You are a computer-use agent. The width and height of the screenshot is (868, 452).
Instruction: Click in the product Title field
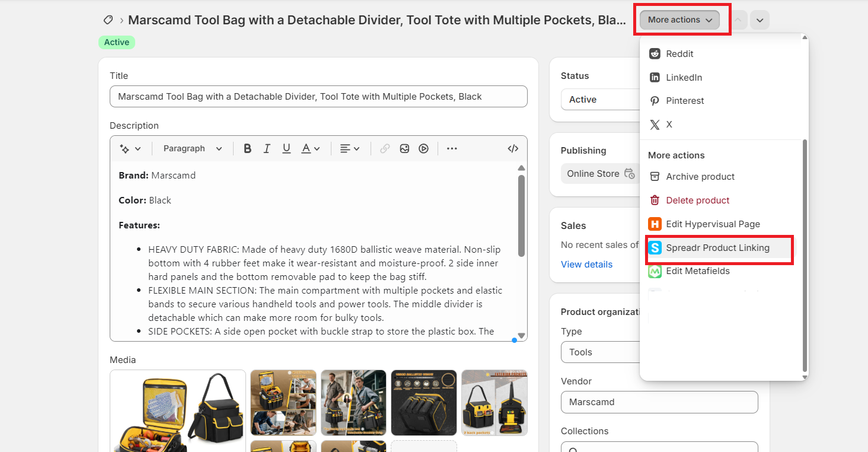pos(318,97)
